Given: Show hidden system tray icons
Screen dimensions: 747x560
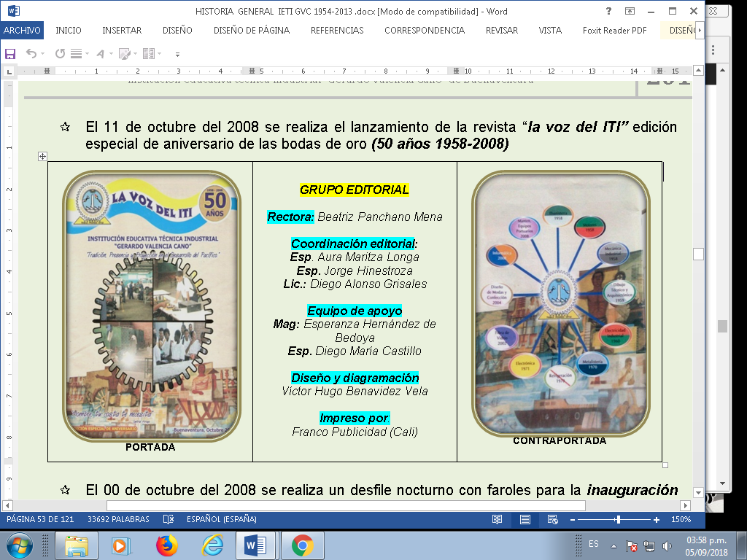Looking at the screenshot, I should [x=614, y=546].
